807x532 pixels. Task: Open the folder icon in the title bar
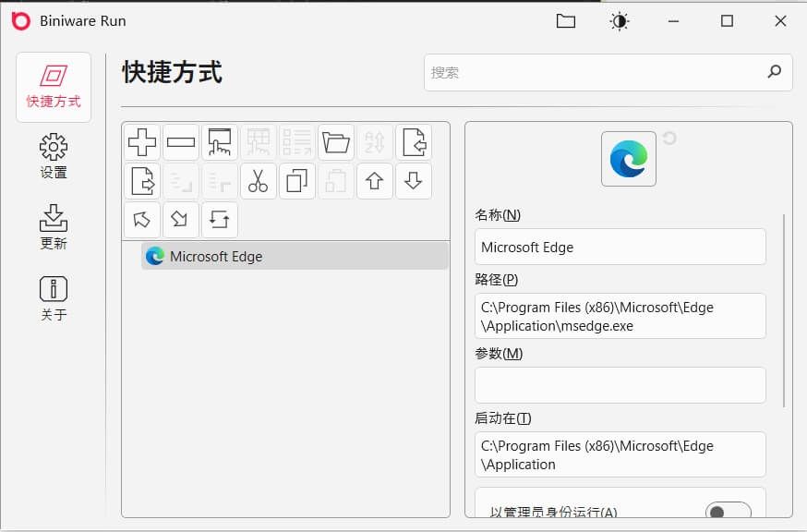tap(566, 21)
